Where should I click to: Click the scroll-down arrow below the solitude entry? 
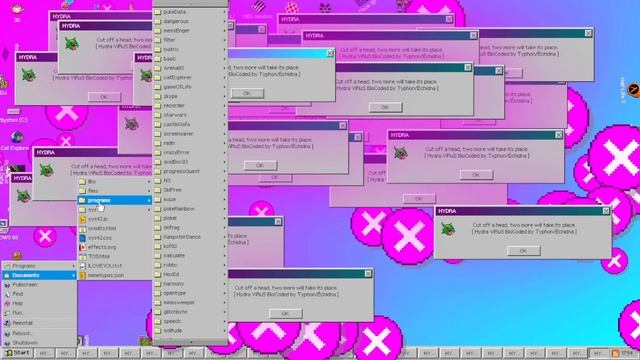tap(190, 341)
